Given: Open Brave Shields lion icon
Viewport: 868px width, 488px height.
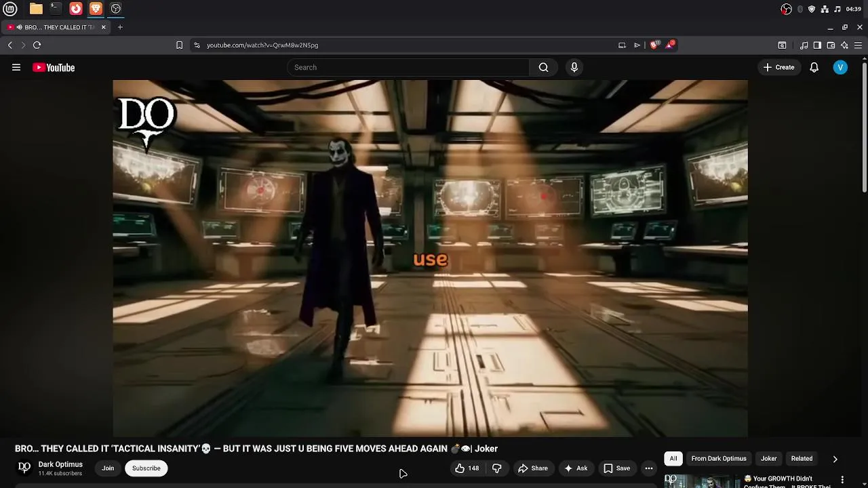Looking at the screenshot, I should coord(654,45).
